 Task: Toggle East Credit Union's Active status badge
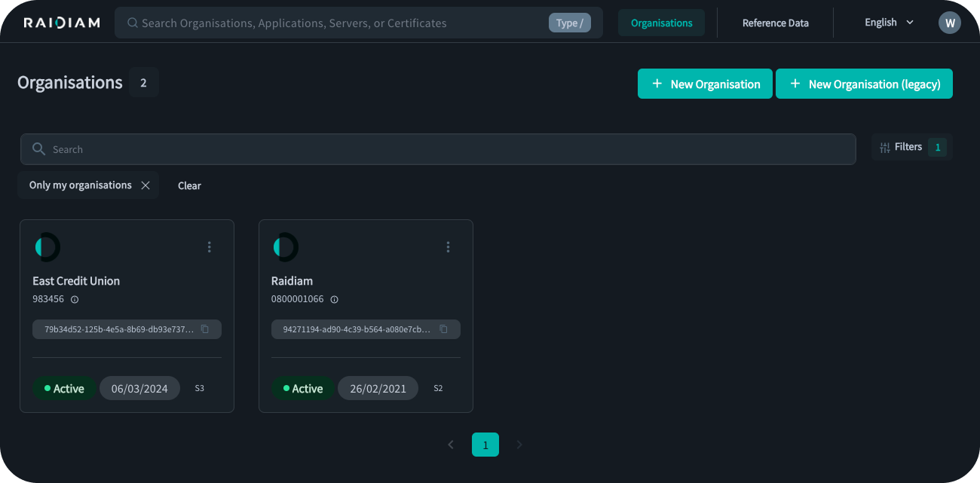(64, 388)
